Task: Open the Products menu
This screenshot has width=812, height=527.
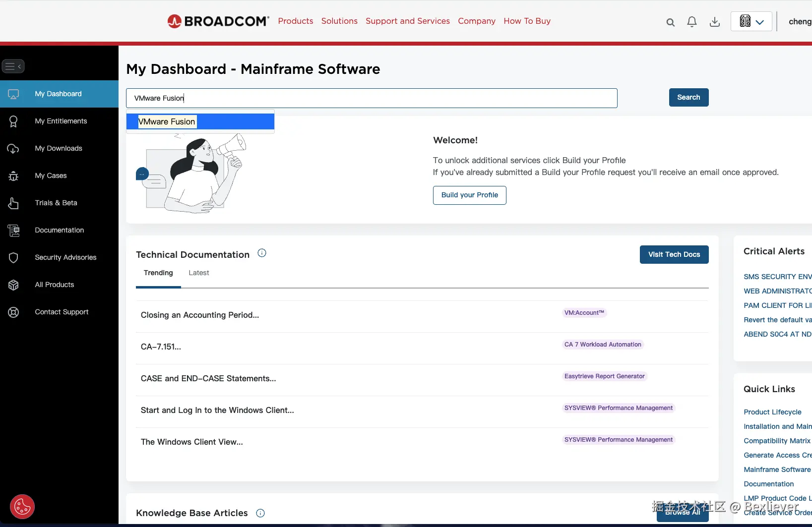Action: click(296, 21)
